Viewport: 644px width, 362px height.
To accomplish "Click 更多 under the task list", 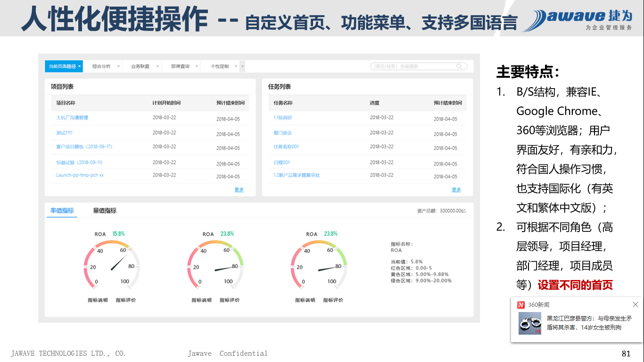I will tap(456, 189).
